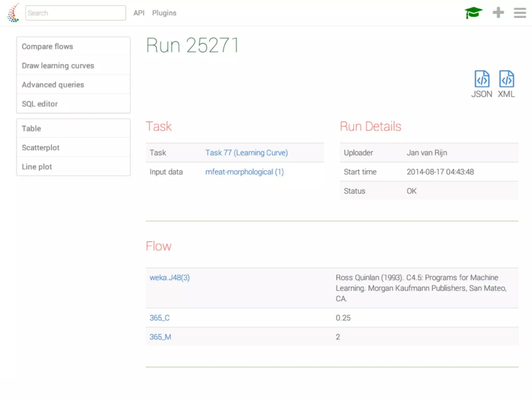The height and width of the screenshot is (399, 532).
Task: Select Compare flows in sidebar
Action: click(48, 46)
